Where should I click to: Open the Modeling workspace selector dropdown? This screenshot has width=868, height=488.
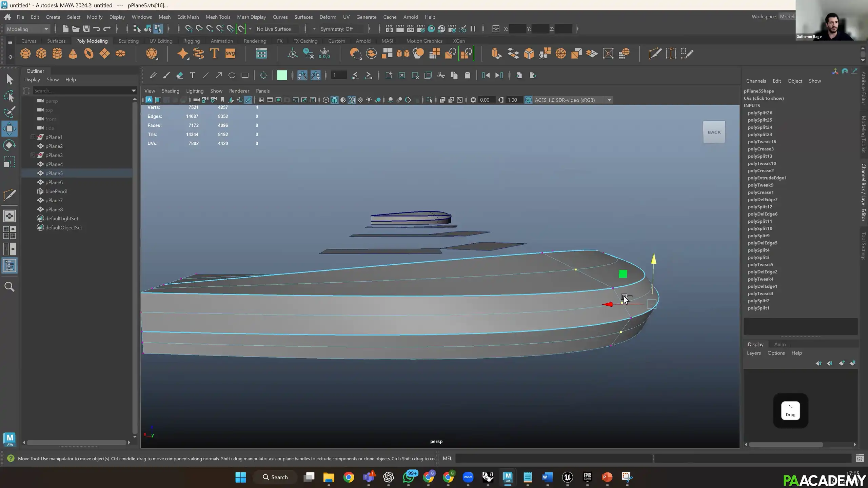[x=46, y=29]
